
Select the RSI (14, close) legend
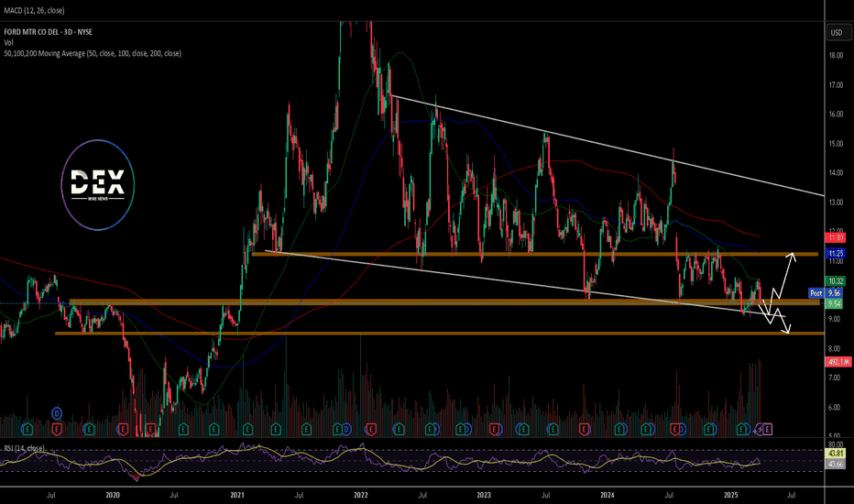24,448
